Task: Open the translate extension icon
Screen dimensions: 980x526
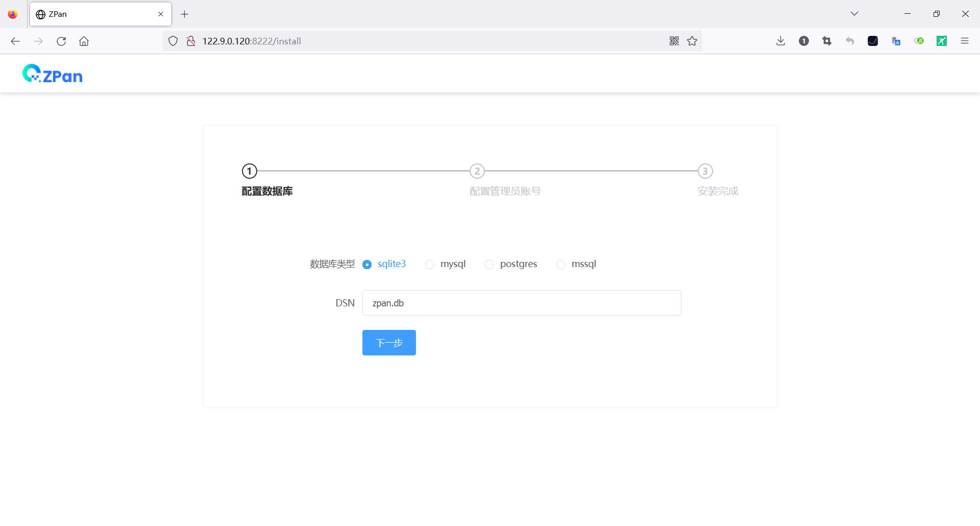Action: 896,41
